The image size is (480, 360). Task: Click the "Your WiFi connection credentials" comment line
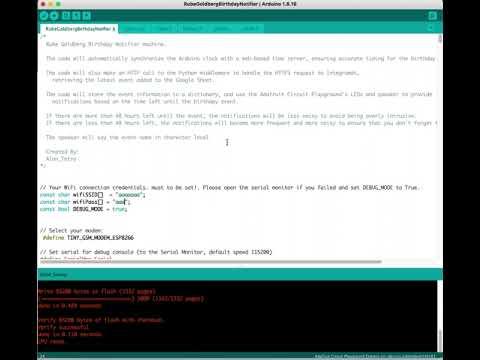point(230,188)
